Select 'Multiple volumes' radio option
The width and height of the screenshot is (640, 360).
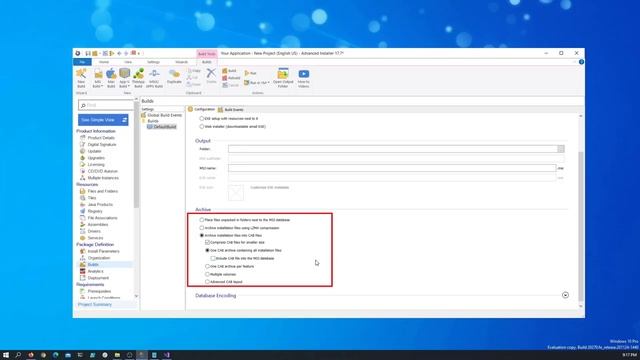click(207, 274)
